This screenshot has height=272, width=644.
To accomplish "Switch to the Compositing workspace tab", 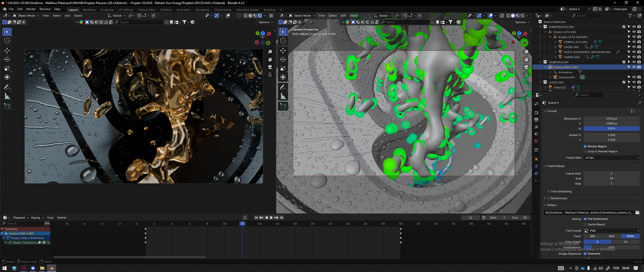I will pos(223,10).
